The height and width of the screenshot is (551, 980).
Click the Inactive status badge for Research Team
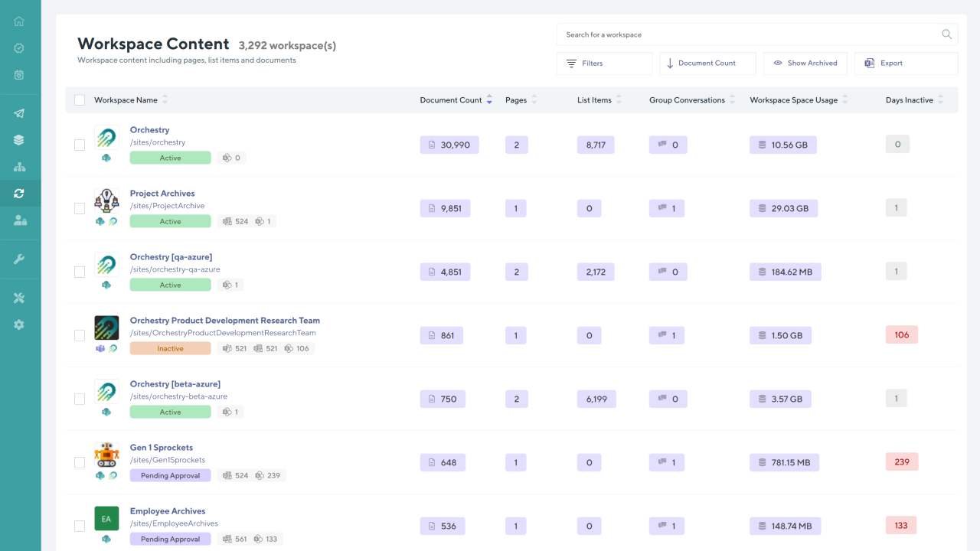point(170,347)
